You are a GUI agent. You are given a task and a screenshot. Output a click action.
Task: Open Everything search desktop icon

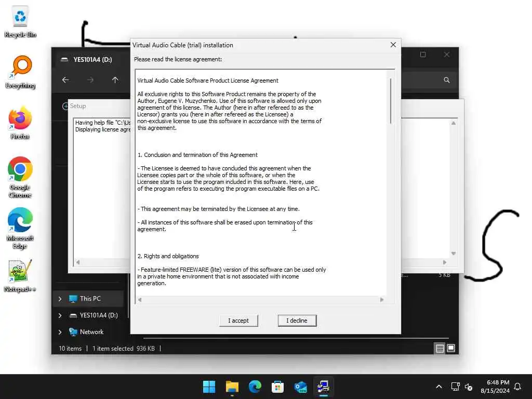point(20,72)
